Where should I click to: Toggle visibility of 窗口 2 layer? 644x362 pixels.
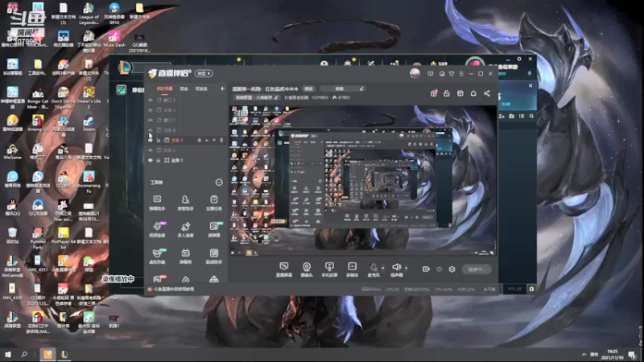pos(151,100)
